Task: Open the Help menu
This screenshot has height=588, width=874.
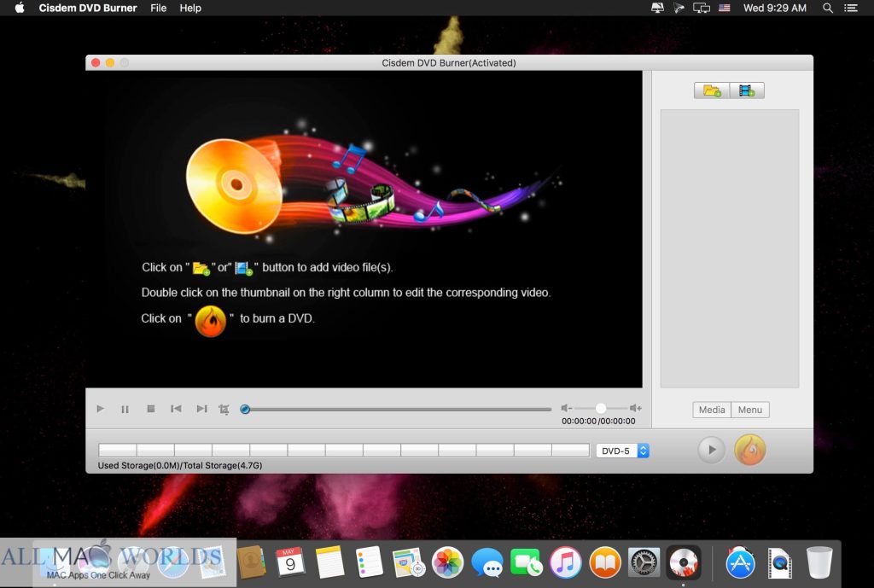Action: pyautogui.click(x=190, y=8)
